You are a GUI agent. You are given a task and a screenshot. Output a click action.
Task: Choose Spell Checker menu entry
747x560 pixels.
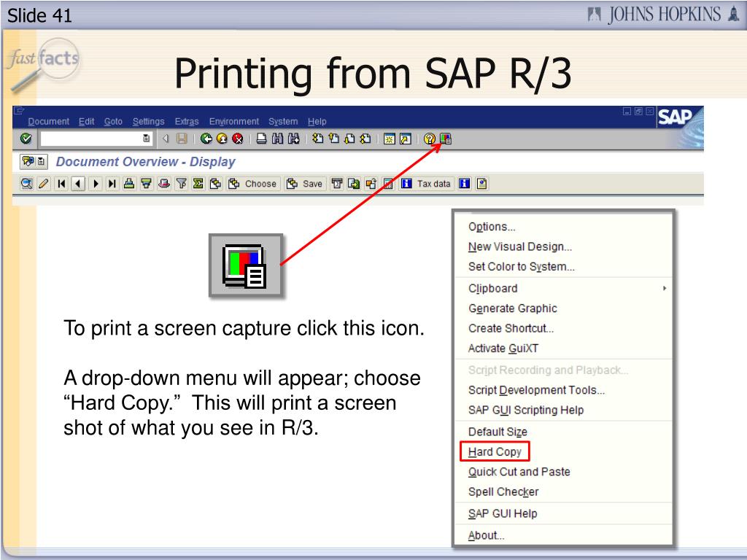pos(564,491)
